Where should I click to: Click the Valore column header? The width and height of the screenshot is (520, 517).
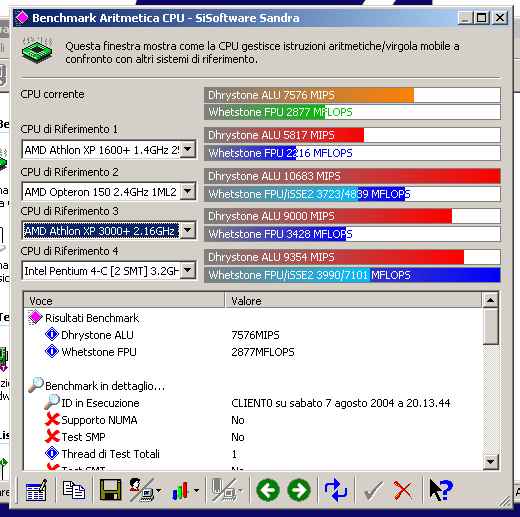pos(353,300)
